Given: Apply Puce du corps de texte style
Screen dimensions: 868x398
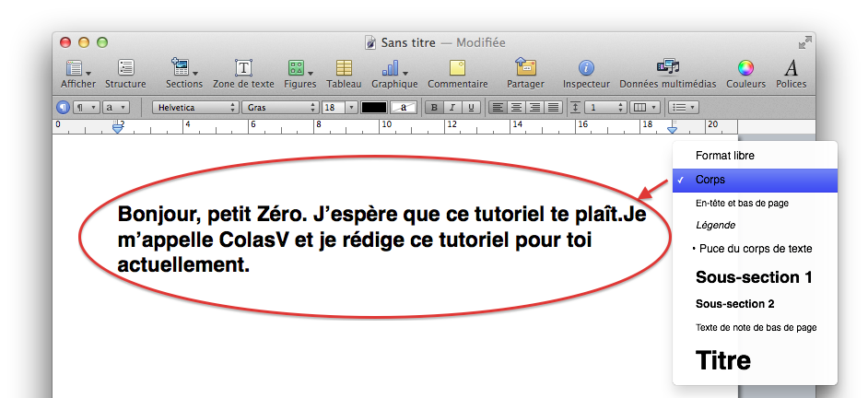Looking at the screenshot, I should point(755,249).
